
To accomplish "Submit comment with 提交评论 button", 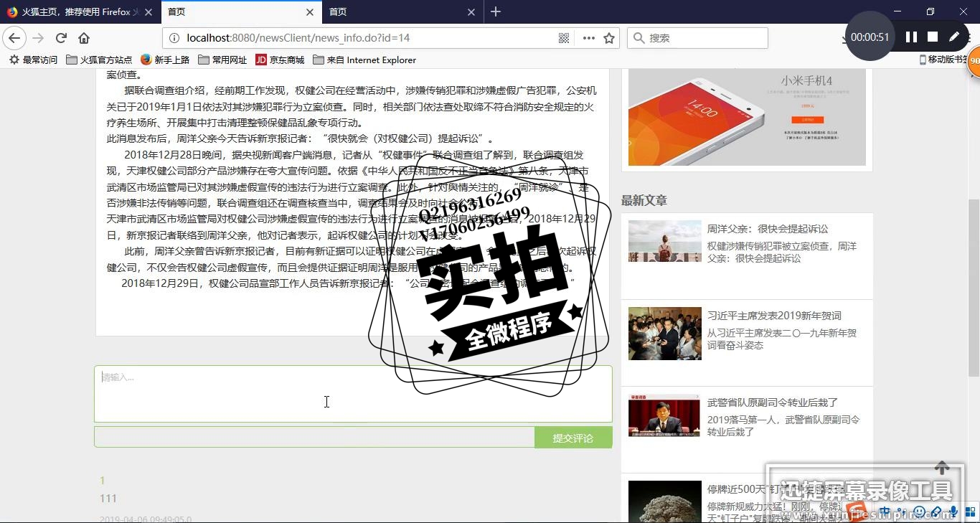I will pyautogui.click(x=573, y=438).
